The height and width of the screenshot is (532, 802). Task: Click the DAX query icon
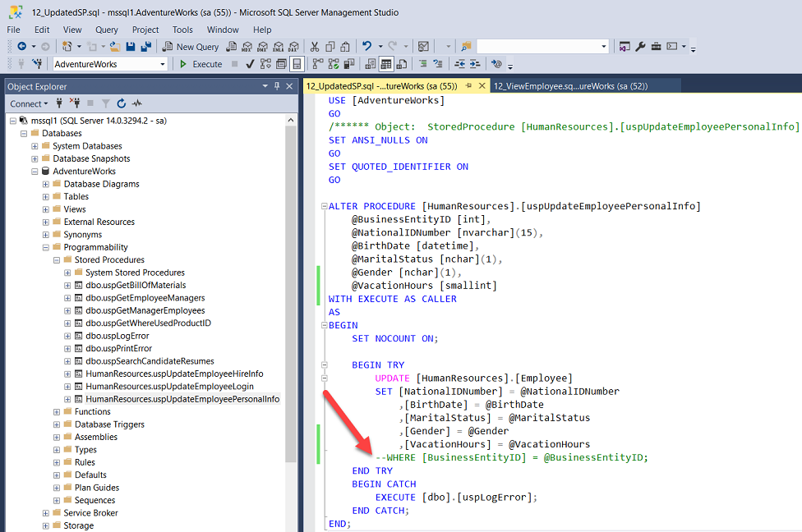pyautogui.click(x=293, y=47)
